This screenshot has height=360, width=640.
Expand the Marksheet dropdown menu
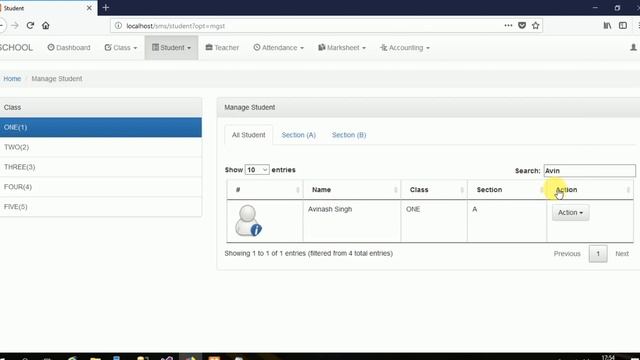tap(342, 48)
